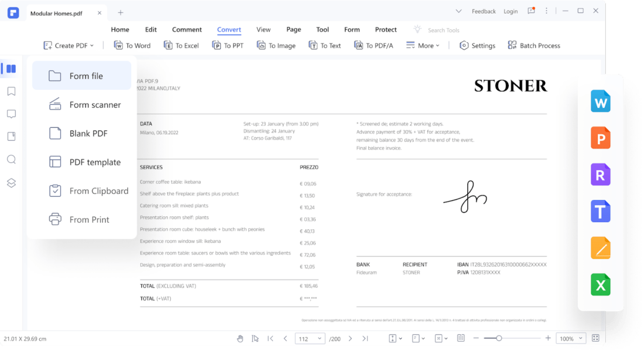Click the zoom slider handle
Viewport: 644px width, 354px height.
[499, 338]
